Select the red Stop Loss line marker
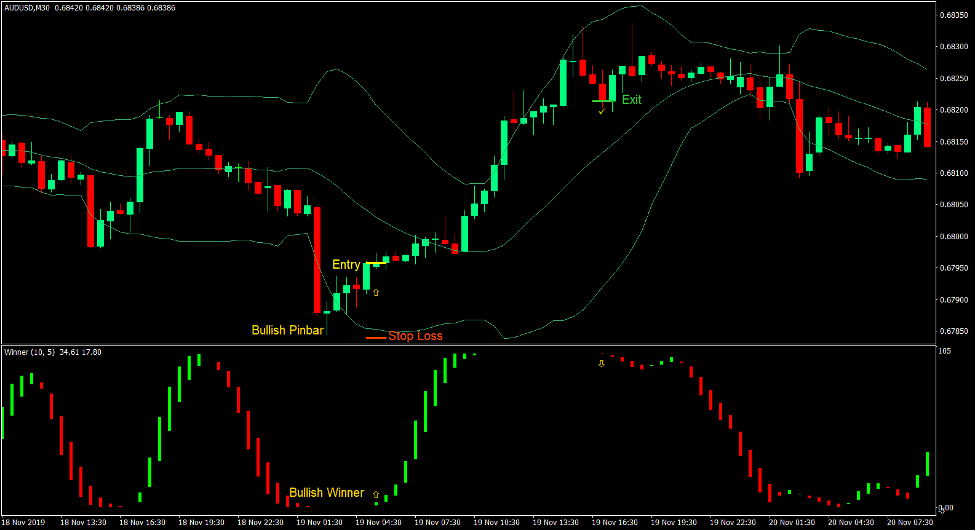977x531 pixels. (375, 338)
